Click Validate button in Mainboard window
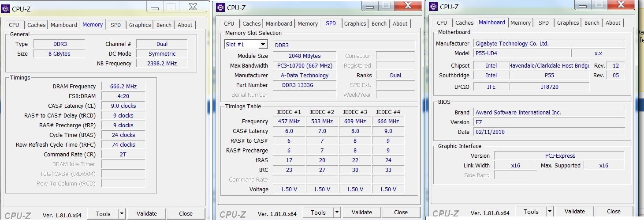Screen dimensions: 644x220 click(575, 212)
